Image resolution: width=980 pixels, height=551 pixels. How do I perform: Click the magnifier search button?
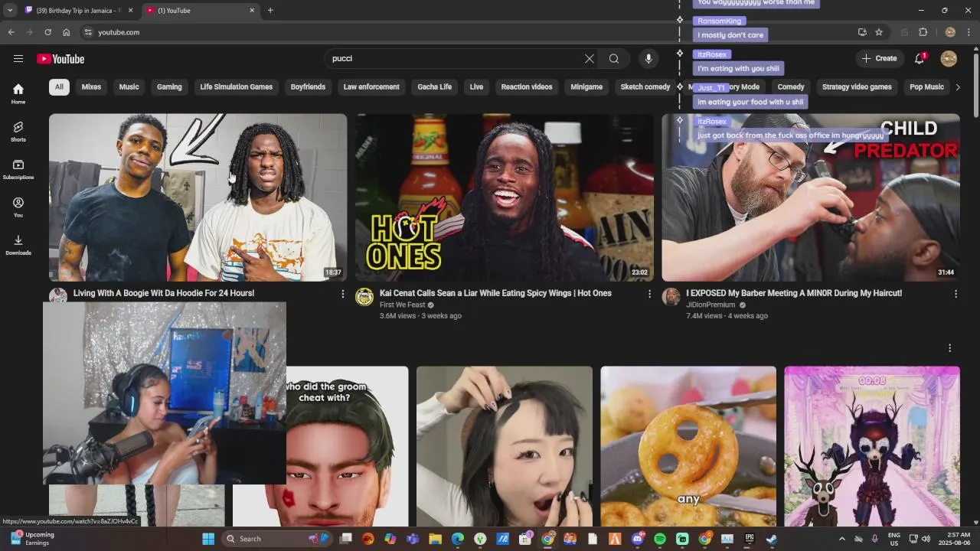pyautogui.click(x=614, y=58)
